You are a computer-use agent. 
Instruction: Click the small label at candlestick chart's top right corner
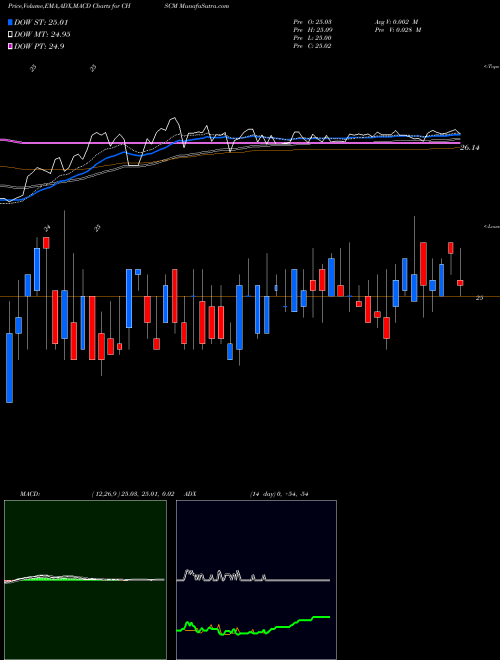(x=492, y=226)
